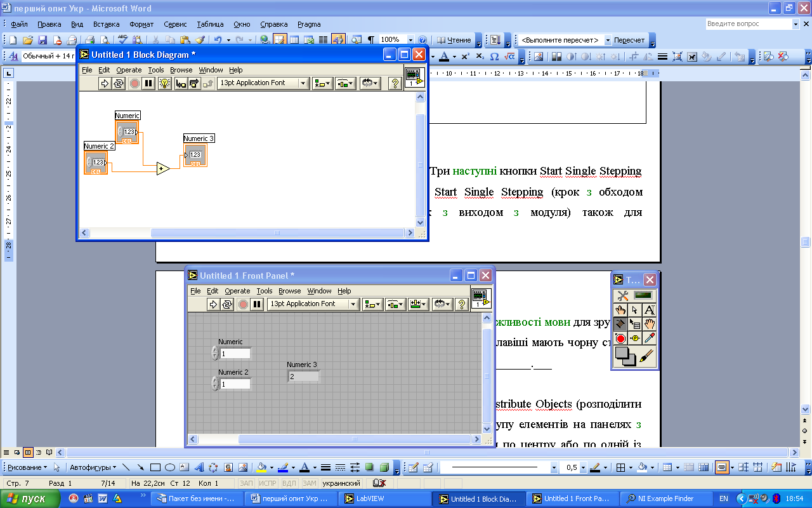Open Context Help in Block Diagram toolbar

pyautogui.click(x=395, y=83)
